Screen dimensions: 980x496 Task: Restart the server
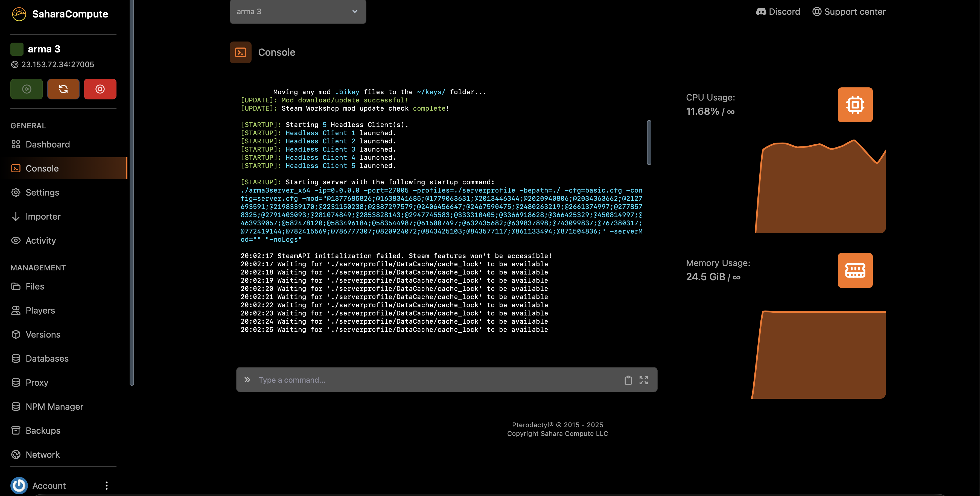coord(63,88)
